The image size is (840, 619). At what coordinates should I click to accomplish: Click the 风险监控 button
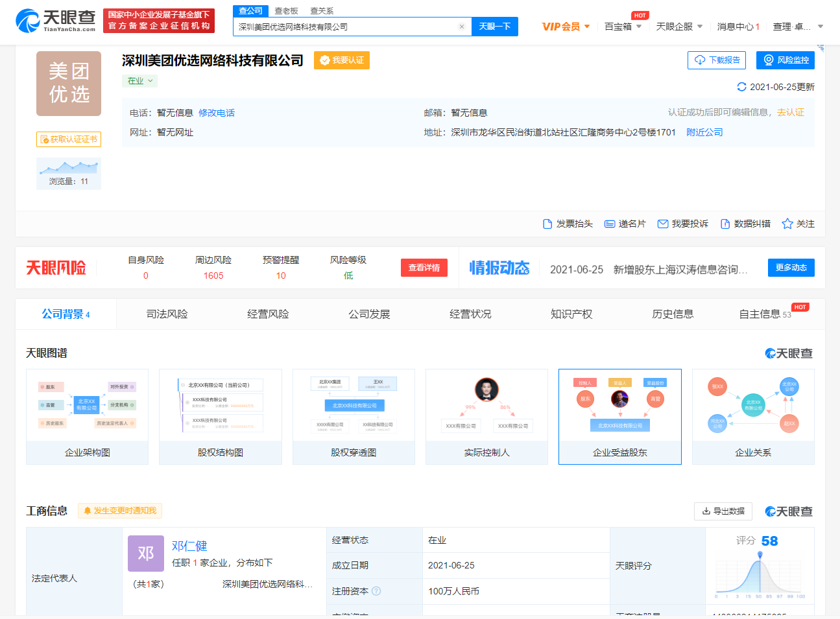pyautogui.click(x=786, y=60)
